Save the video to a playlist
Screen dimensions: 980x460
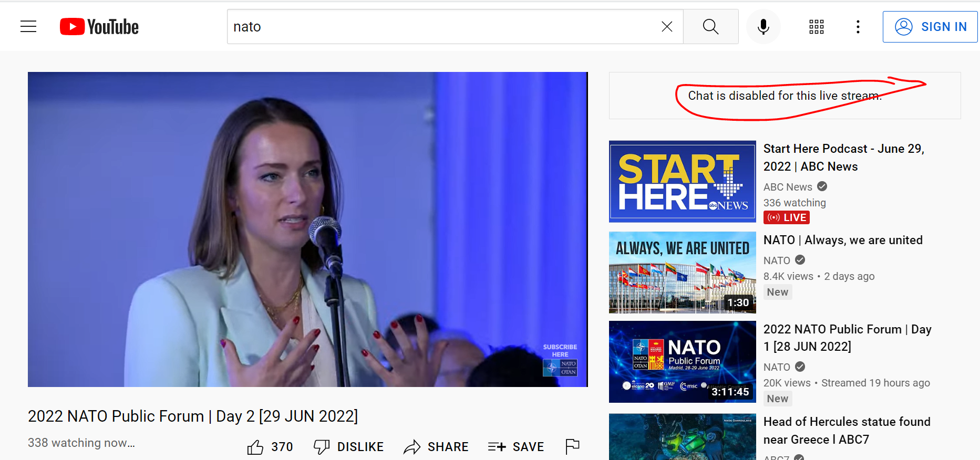coord(516,447)
